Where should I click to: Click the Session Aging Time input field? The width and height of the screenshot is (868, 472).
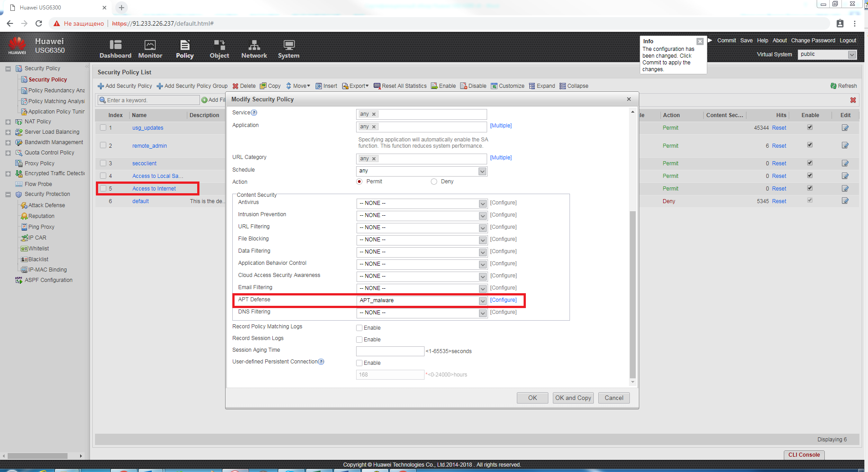coord(390,351)
